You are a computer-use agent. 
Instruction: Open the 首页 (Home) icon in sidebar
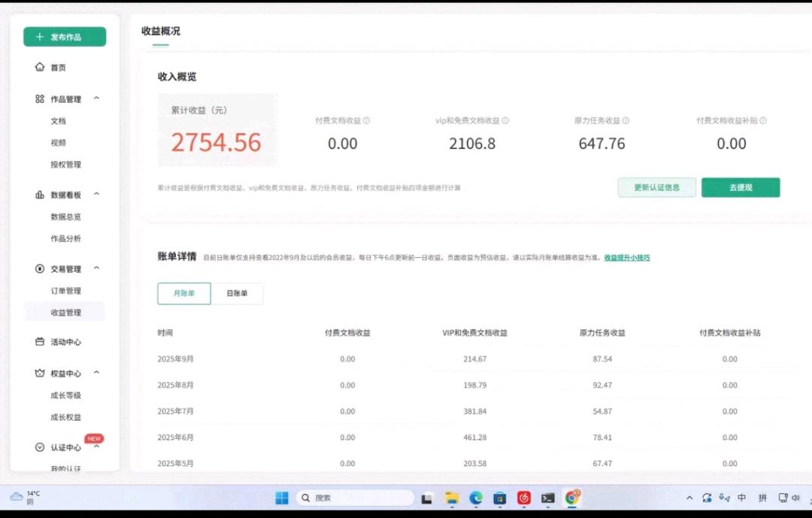pyautogui.click(x=39, y=67)
